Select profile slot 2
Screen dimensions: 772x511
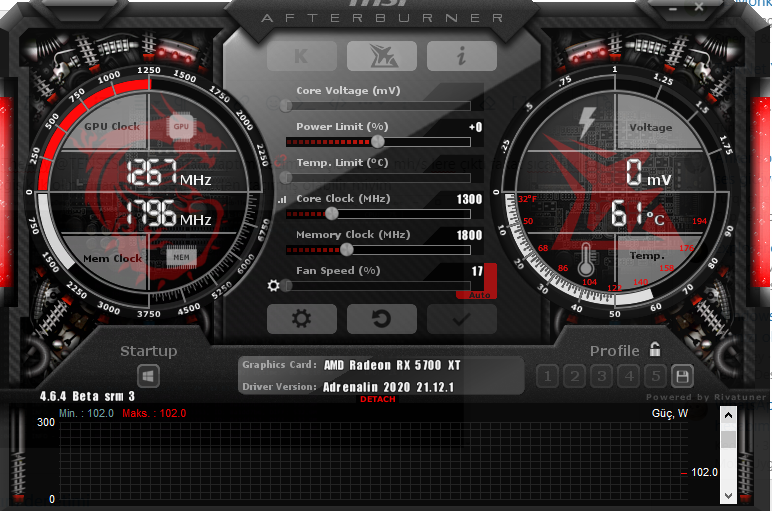click(x=575, y=377)
